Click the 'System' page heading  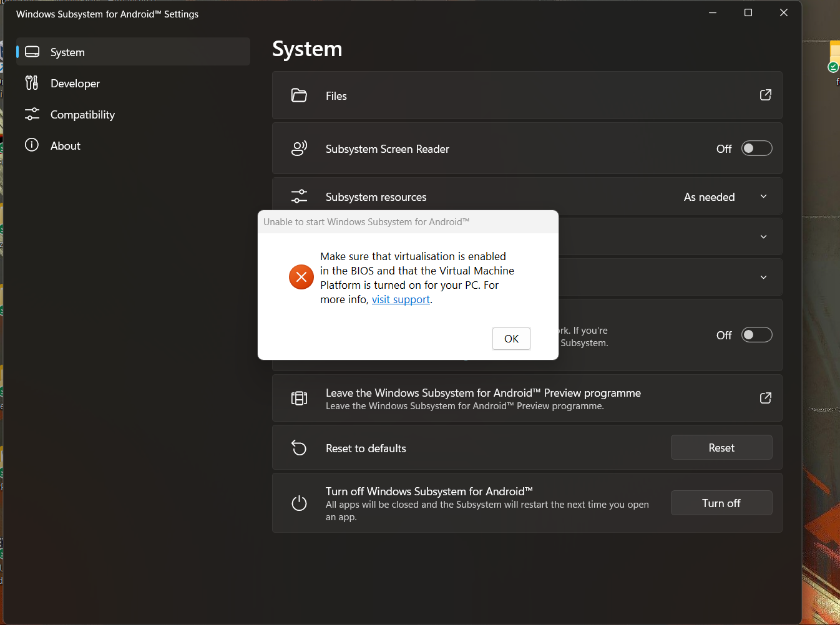coord(307,49)
